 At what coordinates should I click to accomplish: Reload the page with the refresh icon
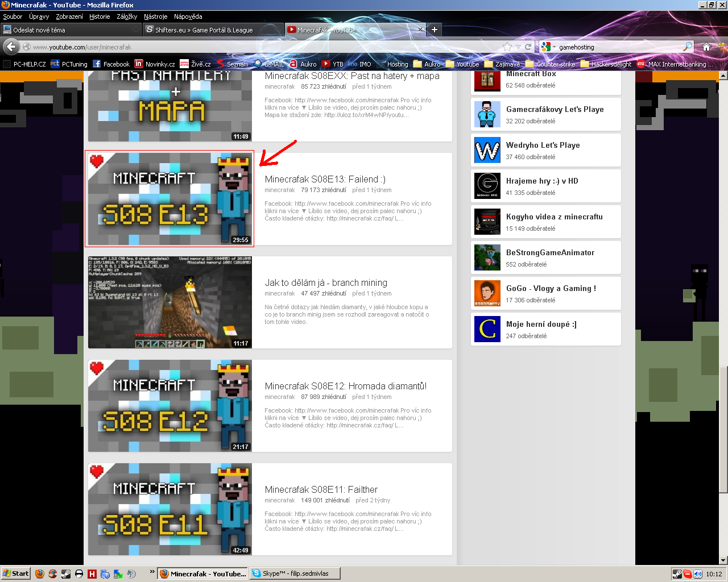pyautogui.click(x=528, y=47)
